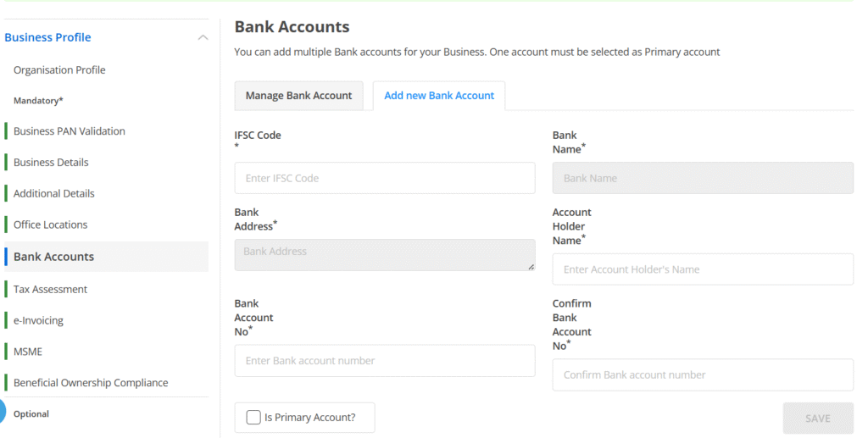Screen dimensions: 868x438
Task: Switch to Manage Bank Account tab
Action: (x=298, y=96)
